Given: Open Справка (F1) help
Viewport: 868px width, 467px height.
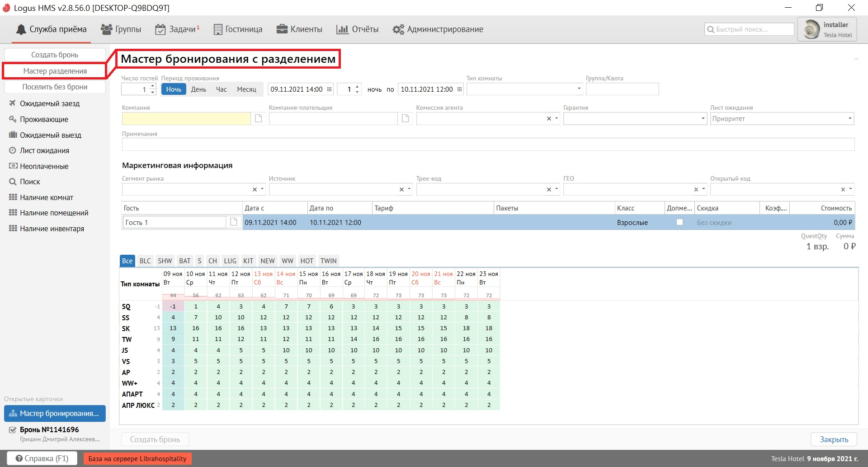Looking at the screenshot, I should point(42,458).
